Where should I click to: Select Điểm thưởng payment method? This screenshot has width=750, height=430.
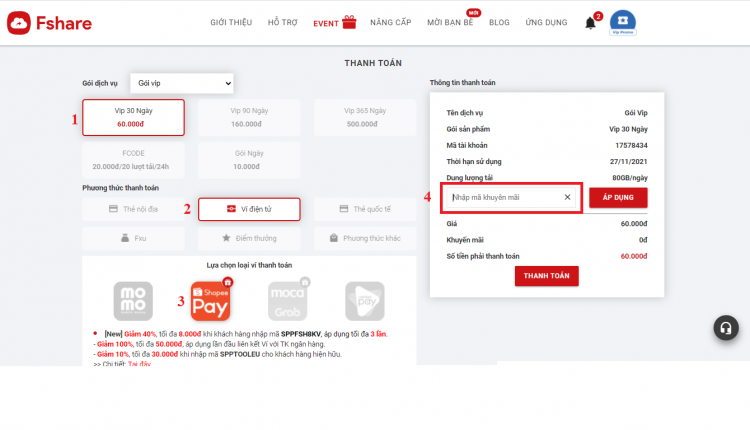tap(249, 238)
